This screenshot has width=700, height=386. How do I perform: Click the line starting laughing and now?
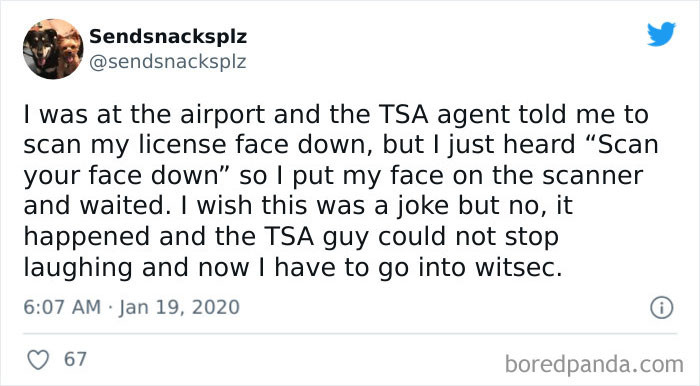pos(292,267)
